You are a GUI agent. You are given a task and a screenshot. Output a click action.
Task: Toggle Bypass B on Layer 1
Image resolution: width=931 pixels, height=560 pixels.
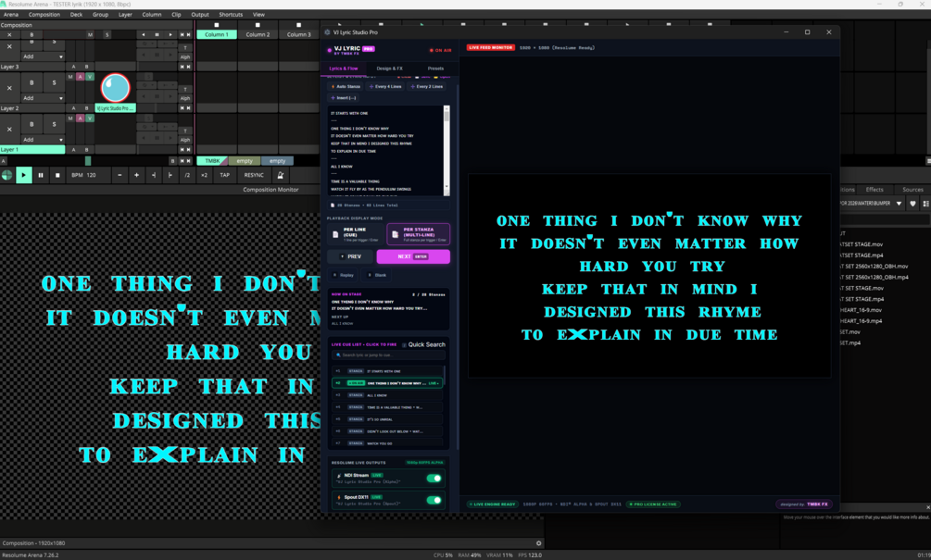31,124
